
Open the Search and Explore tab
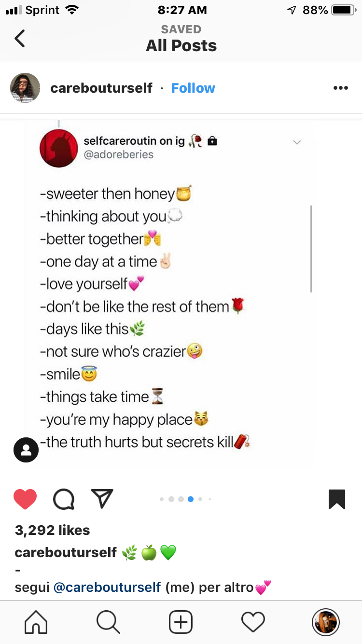(109, 622)
